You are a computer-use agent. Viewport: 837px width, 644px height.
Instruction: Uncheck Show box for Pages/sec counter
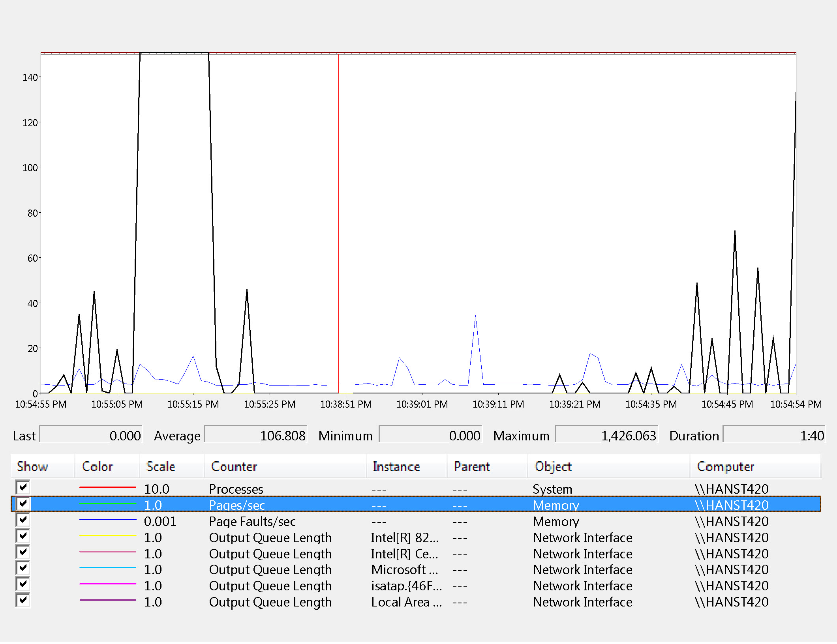pyautogui.click(x=23, y=504)
